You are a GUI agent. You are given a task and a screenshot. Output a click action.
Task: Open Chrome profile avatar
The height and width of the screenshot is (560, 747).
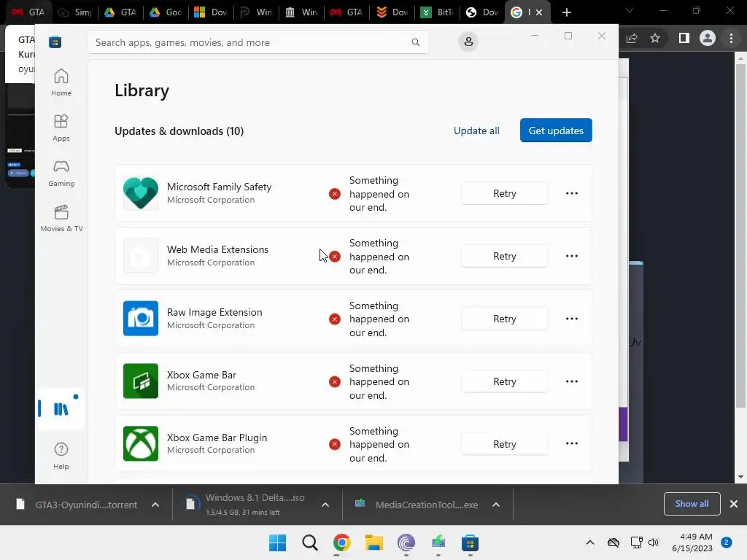point(708,38)
